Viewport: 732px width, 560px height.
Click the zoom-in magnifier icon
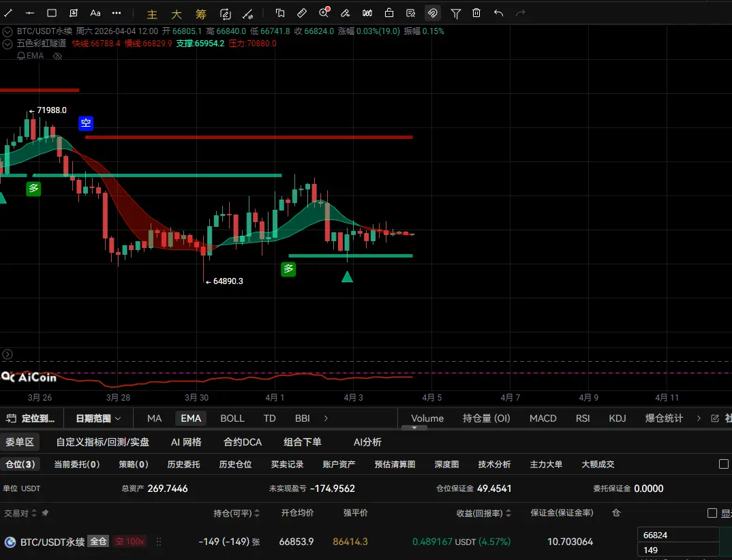pos(324,12)
